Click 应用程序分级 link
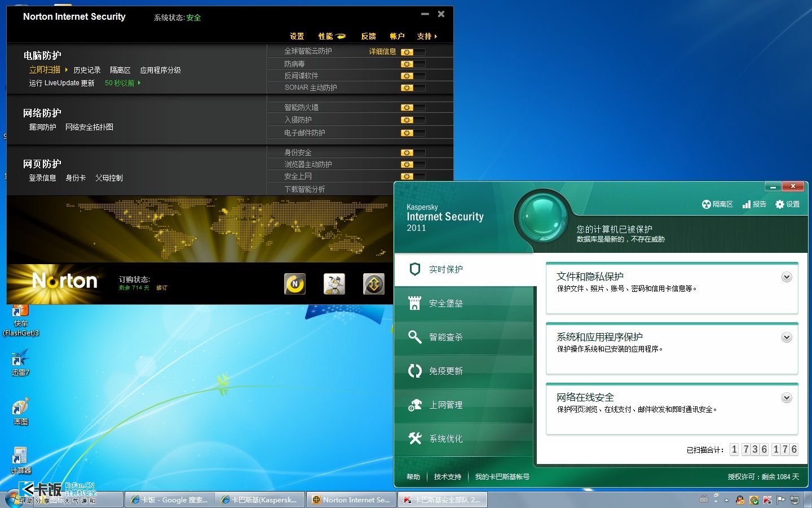 tap(161, 70)
